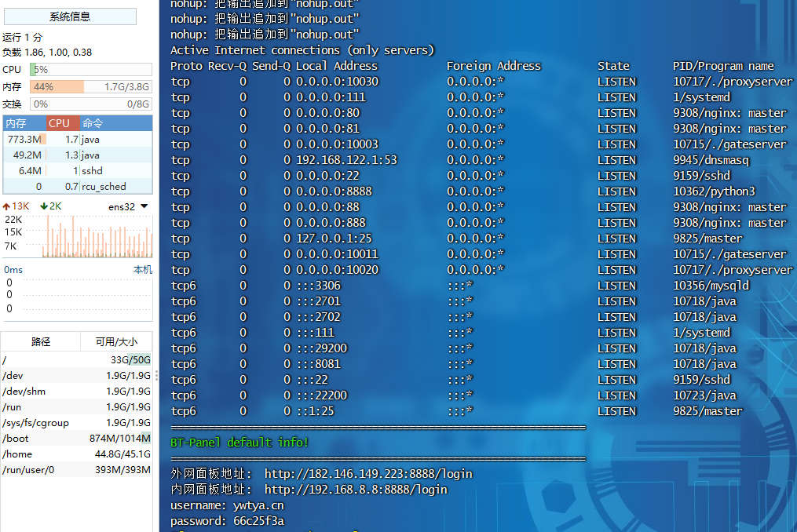
Task: Click the Active Internet connections line
Action: (x=302, y=50)
